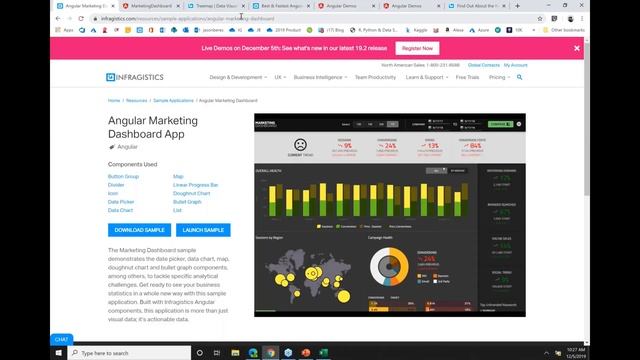The width and height of the screenshot is (640, 360).
Task: Dismiss the pink Live Demos banner
Action: click(x=577, y=48)
